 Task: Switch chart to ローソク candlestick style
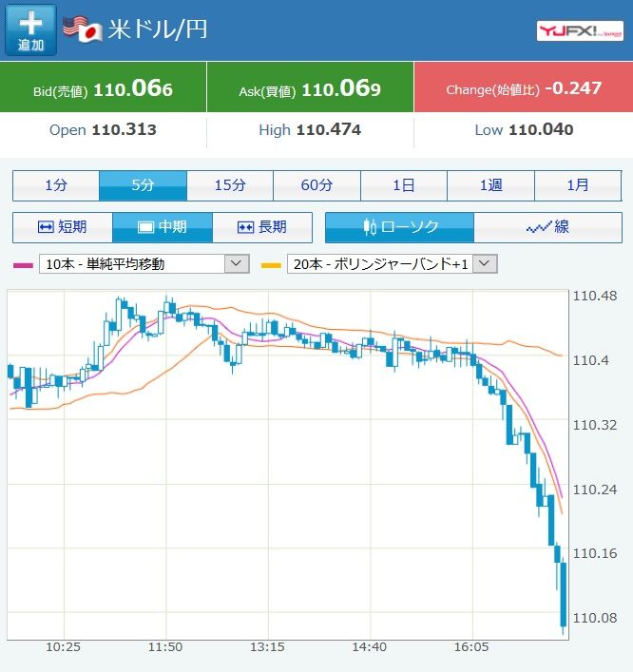coord(399,227)
